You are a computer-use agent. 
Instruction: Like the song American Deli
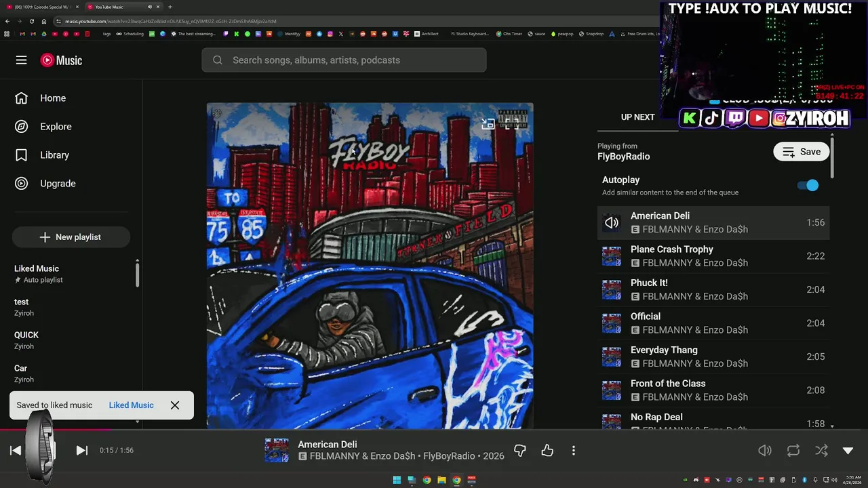[x=547, y=450]
